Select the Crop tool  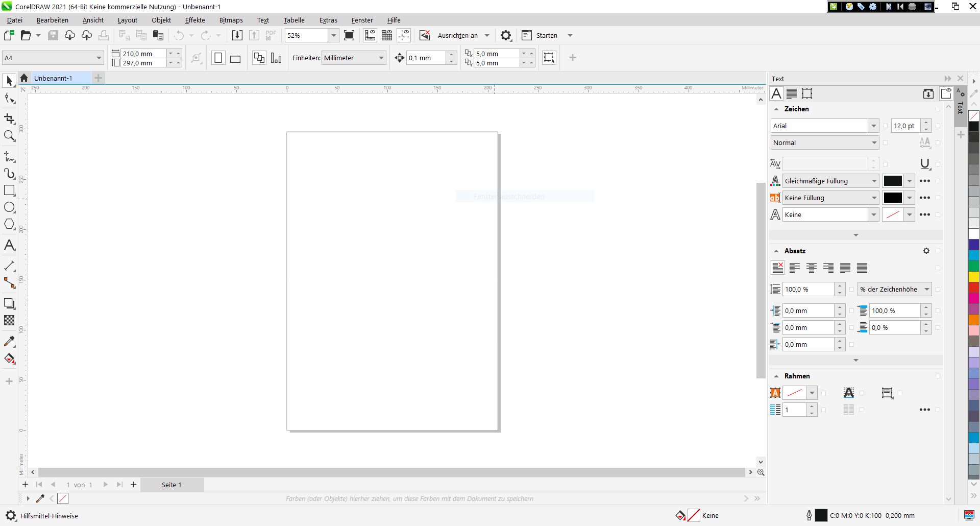(x=9, y=119)
